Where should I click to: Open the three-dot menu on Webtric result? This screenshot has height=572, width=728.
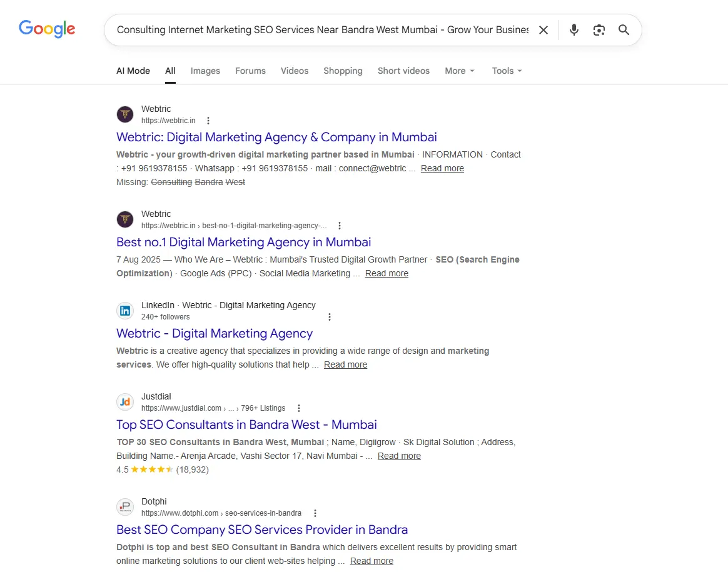[x=208, y=120]
